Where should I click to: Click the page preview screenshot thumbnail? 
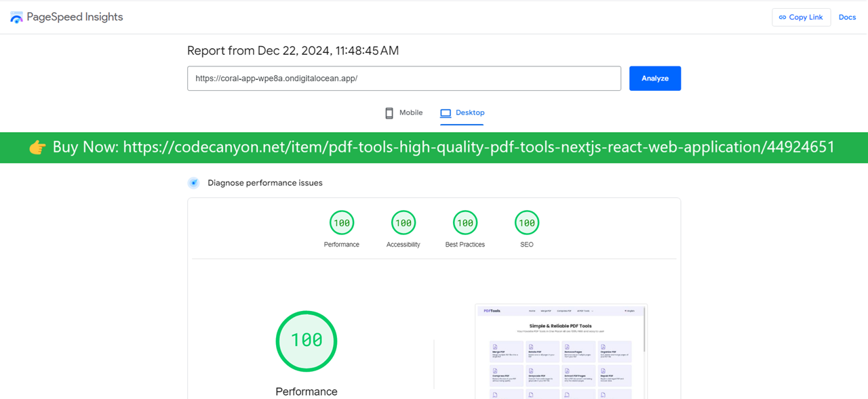click(561, 351)
